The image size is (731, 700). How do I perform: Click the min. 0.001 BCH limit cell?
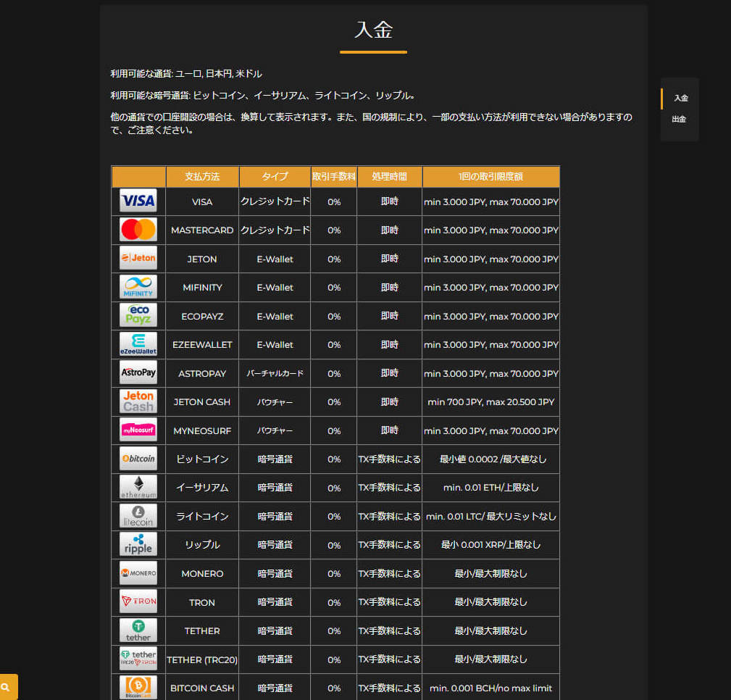[490, 688]
